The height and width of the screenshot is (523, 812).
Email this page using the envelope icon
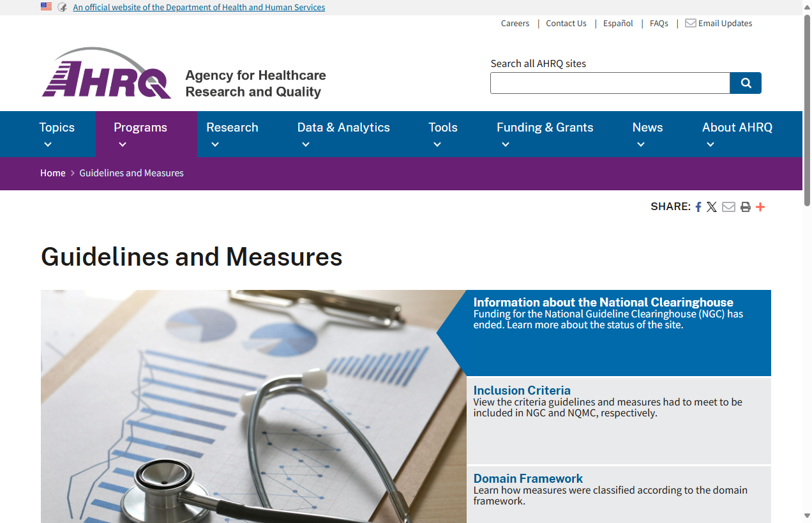tap(728, 206)
